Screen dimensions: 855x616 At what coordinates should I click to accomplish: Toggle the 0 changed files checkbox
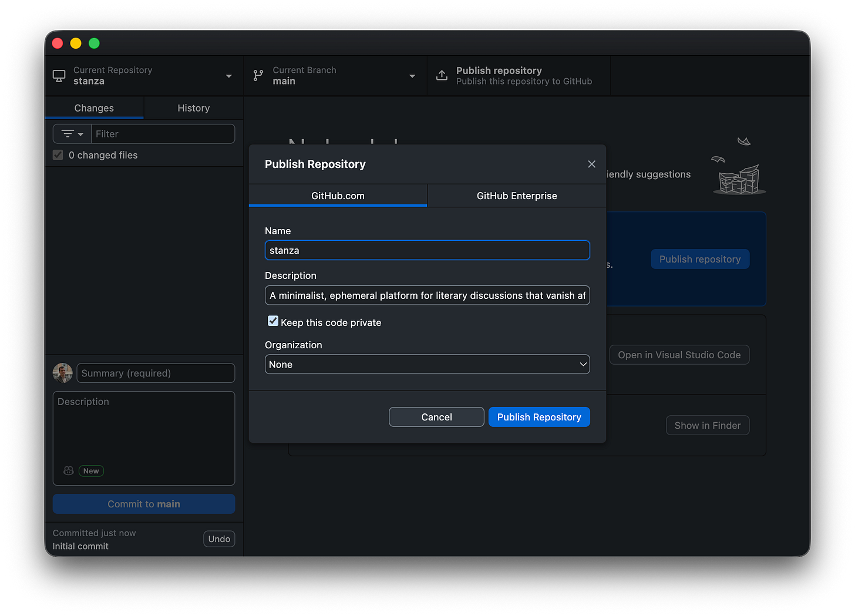(58, 154)
